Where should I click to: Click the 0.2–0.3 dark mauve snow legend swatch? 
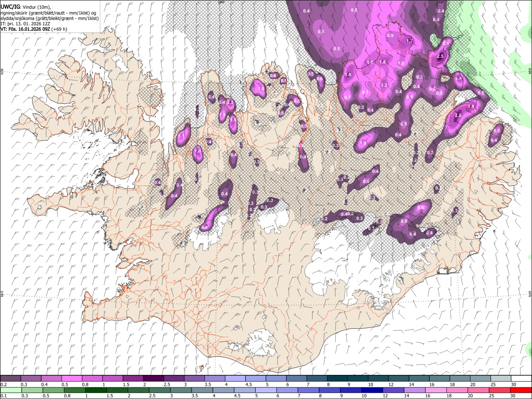(11, 378)
